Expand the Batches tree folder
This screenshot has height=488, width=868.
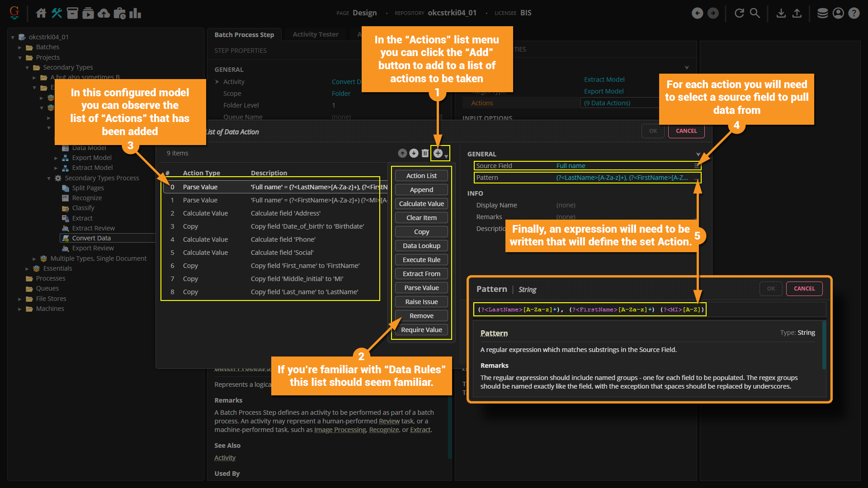tap(20, 47)
